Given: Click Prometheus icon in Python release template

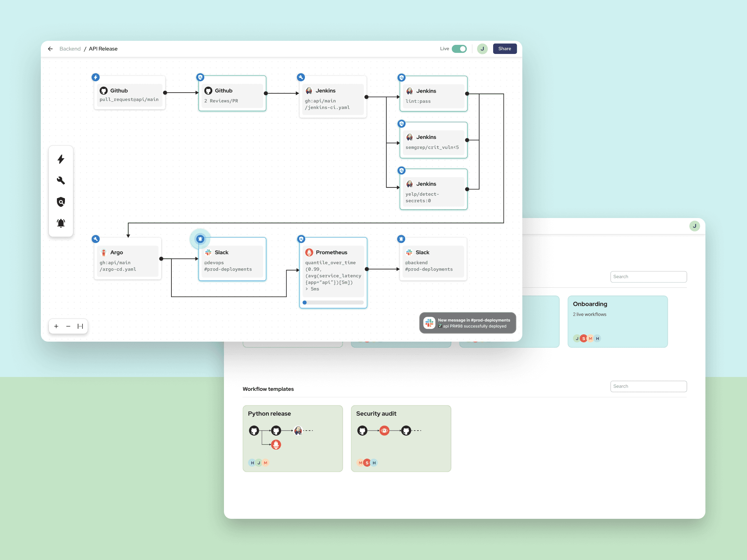Looking at the screenshot, I should tap(276, 444).
